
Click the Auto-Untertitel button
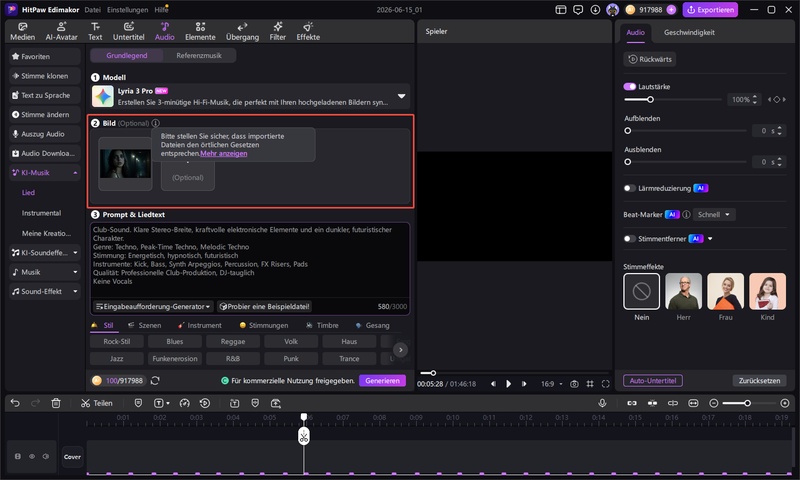[x=653, y=381]
